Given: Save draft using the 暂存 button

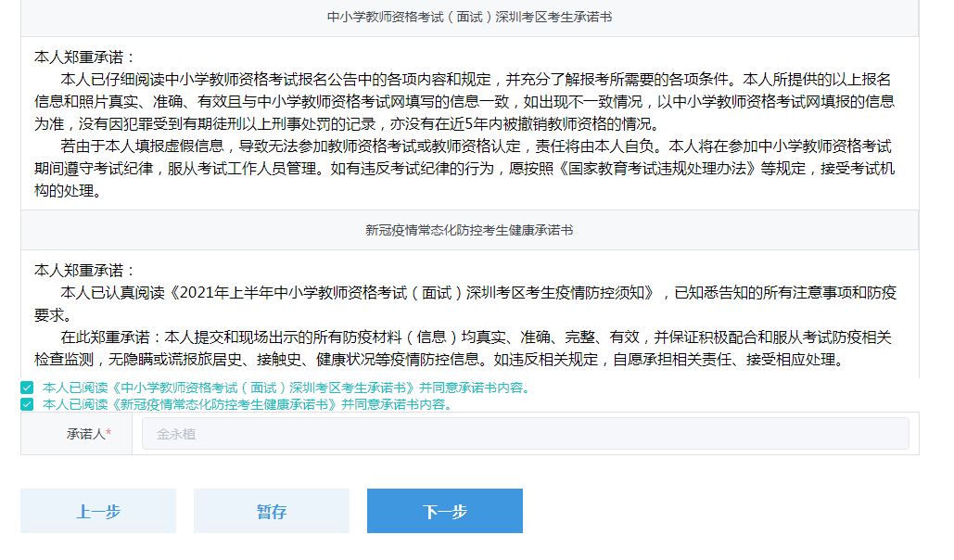Looking at the screenshot, I should click(x=272, y=511).
